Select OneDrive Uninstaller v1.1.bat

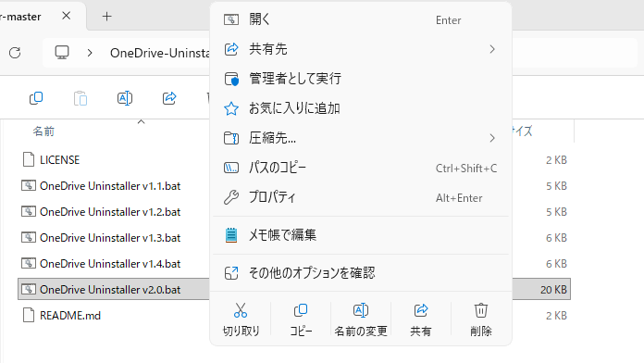[110, 186]
